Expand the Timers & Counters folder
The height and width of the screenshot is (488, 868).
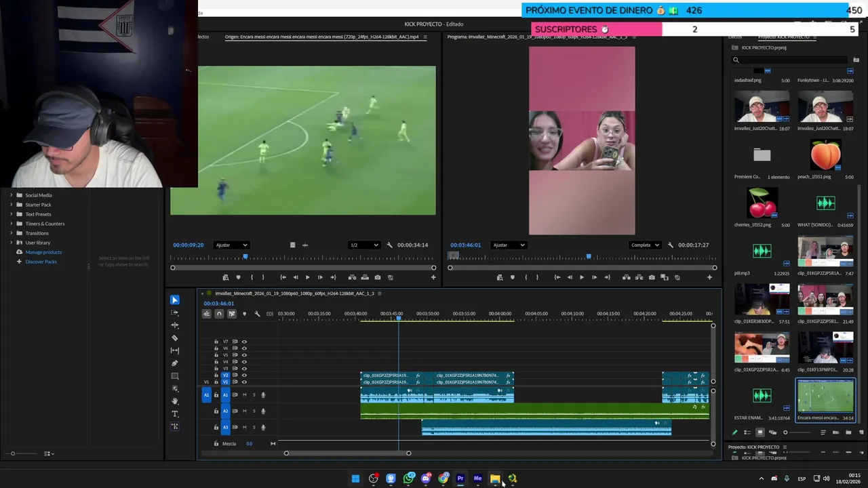11,224
